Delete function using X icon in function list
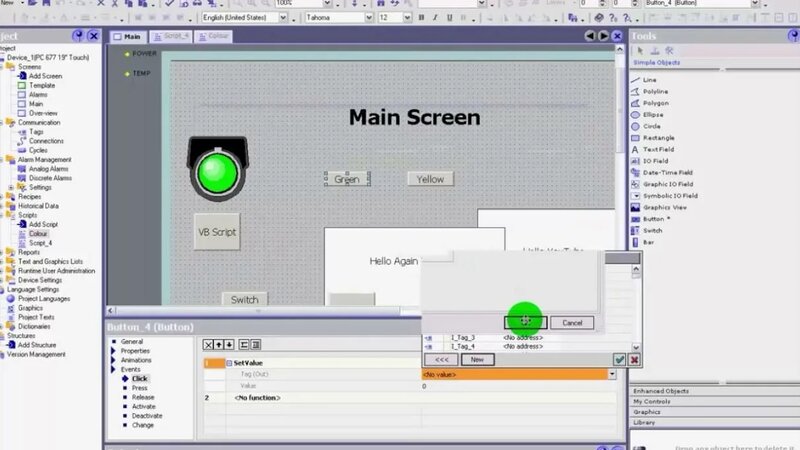 (208, 345)
